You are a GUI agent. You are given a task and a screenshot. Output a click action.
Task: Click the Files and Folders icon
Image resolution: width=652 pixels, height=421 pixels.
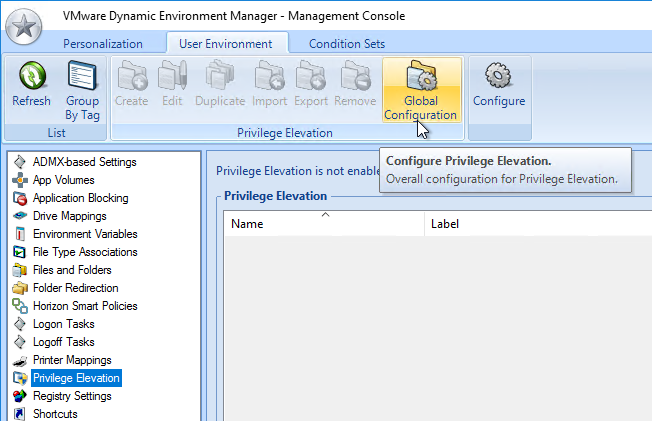(20, 270)
